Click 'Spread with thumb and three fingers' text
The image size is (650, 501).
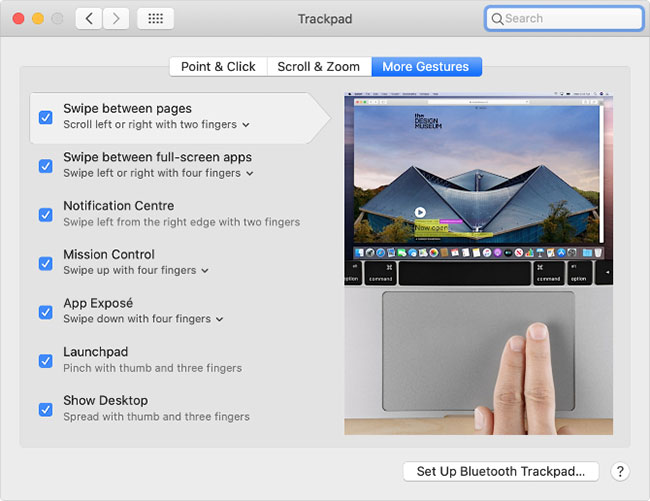[x=156, y=416]
